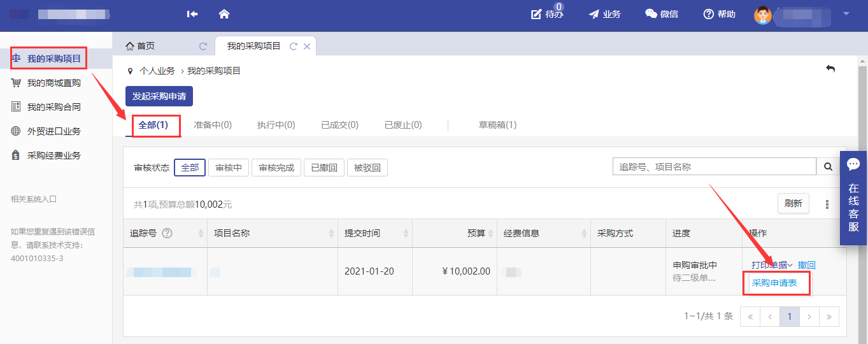
Task: Open 待办 to-do notifications
Action: (547, 14)
